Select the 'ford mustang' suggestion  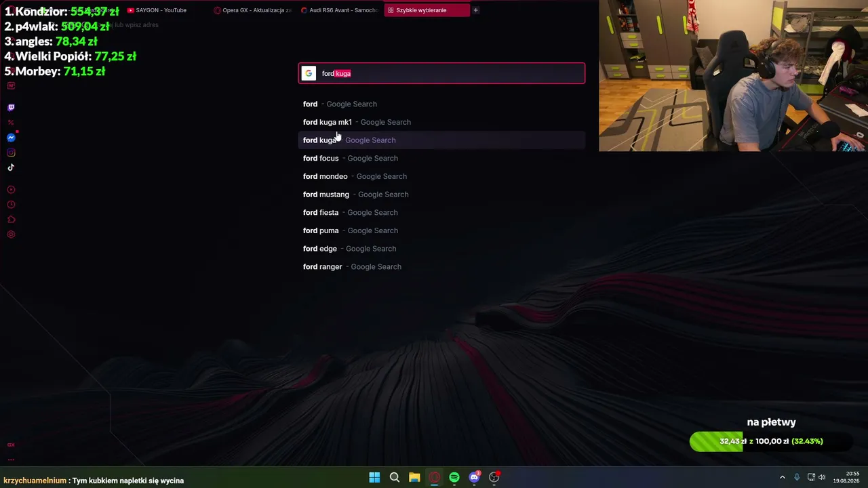tap(441, 195)
